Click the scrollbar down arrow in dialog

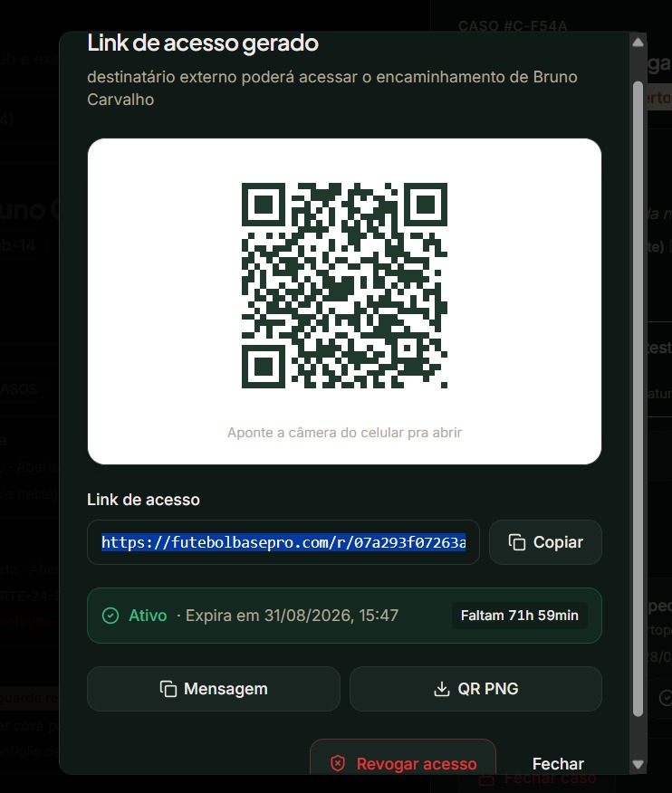coord(638,764)
